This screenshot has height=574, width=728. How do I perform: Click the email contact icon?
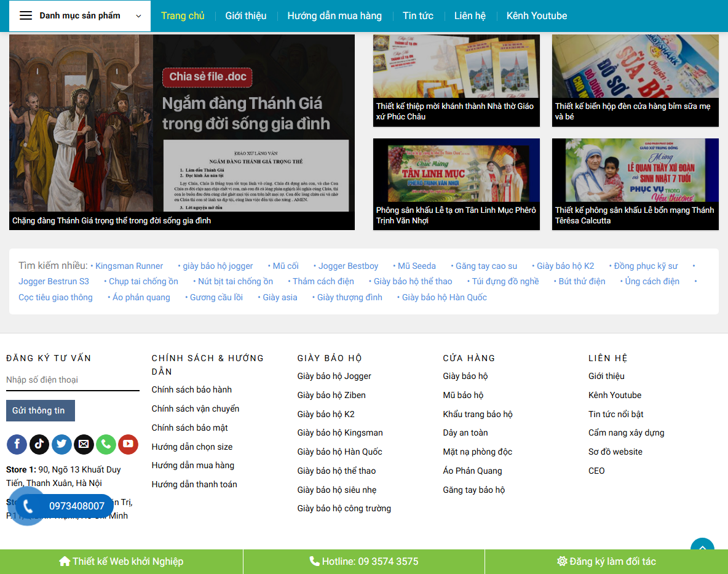tap(84, 444)
